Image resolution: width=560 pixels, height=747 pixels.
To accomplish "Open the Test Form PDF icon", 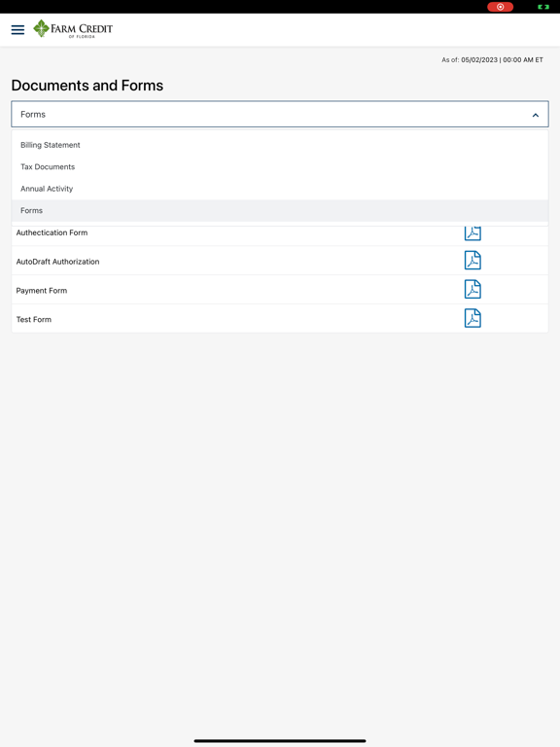I will tap(472, 318).
